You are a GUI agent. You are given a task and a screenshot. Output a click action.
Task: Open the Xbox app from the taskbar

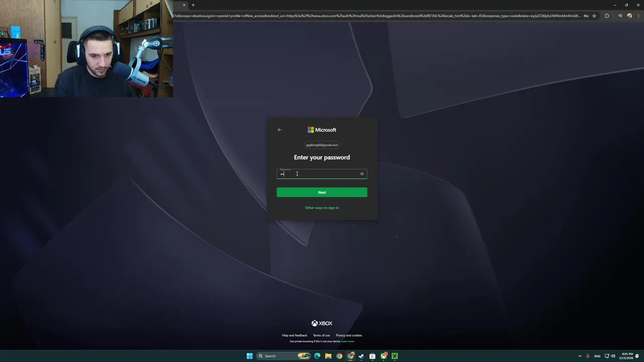tap(384, 356)
